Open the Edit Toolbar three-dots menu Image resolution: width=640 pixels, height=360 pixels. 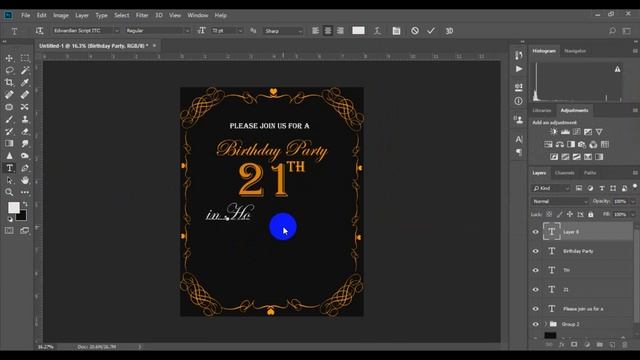coord(25,192)
